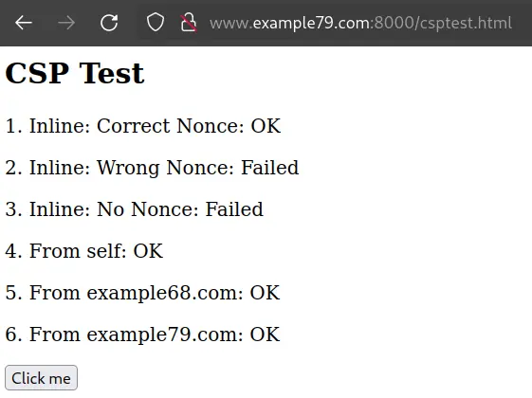Viewport: 532px width, 398px height.
Task: Show insecure connection info via crossed-out lock
Action: tap(189, 23)
